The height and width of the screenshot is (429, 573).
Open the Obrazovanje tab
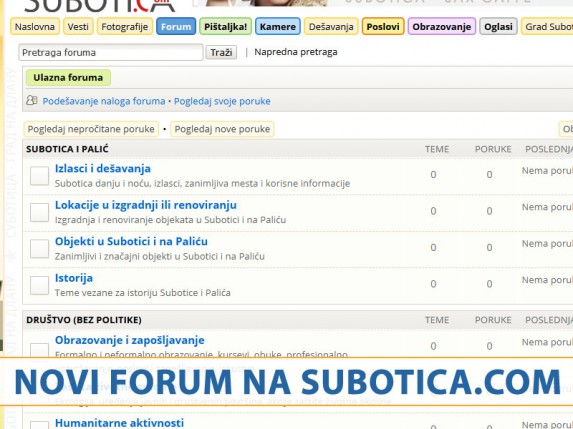coord(441,27)
